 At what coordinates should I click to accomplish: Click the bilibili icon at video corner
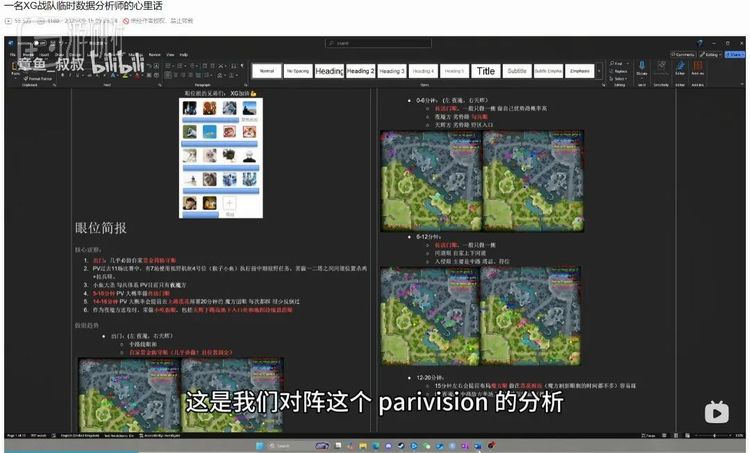[715, 412]
